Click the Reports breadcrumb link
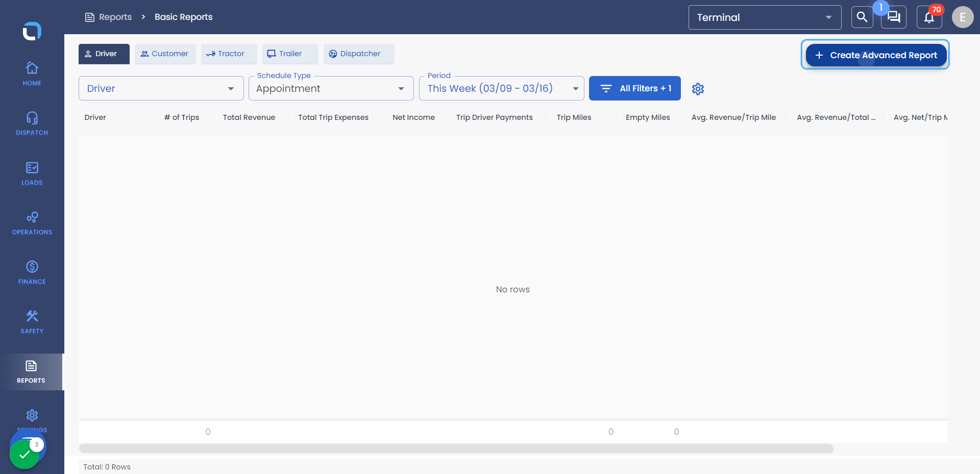 [x=108, y=17]
